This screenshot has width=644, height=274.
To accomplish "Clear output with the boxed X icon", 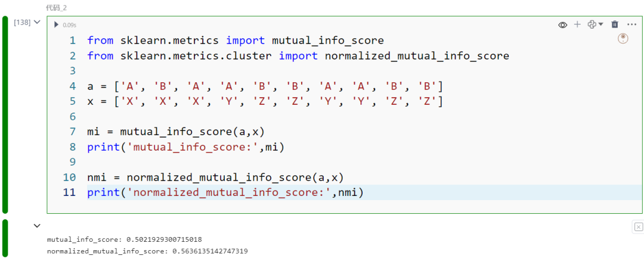I will pyautogui.click(x=638, y=227).
